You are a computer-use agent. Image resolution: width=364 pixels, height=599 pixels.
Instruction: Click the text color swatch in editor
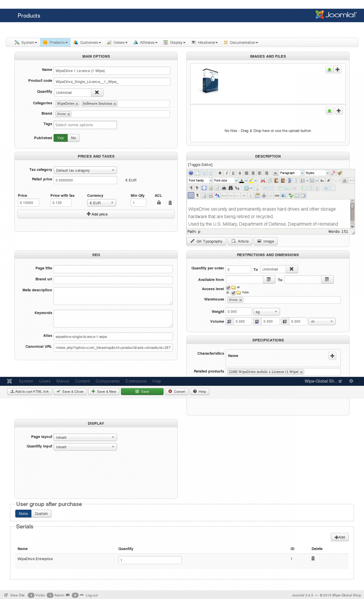pyautogui.click(x=242, y=180)
